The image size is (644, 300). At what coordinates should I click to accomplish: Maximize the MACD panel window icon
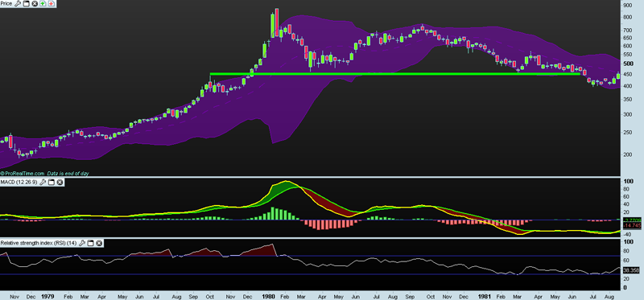[52, 182]
